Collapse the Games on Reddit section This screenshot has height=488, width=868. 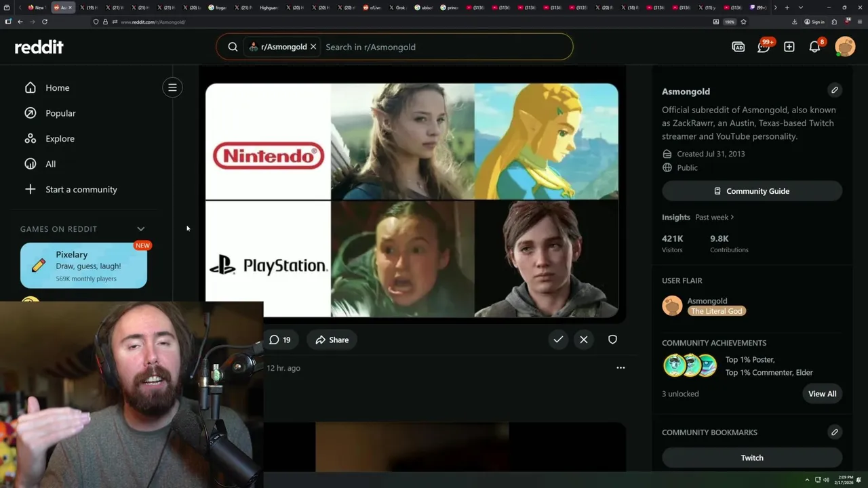click(x=140, y=229)
